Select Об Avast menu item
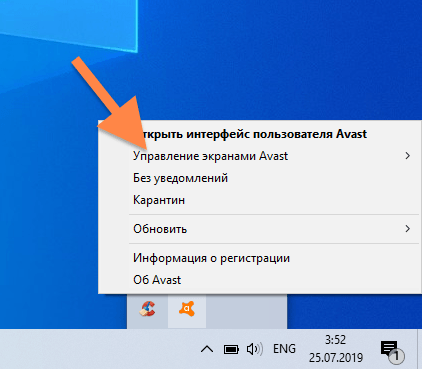This screenshot has height=369, width=422. point(259,280)
